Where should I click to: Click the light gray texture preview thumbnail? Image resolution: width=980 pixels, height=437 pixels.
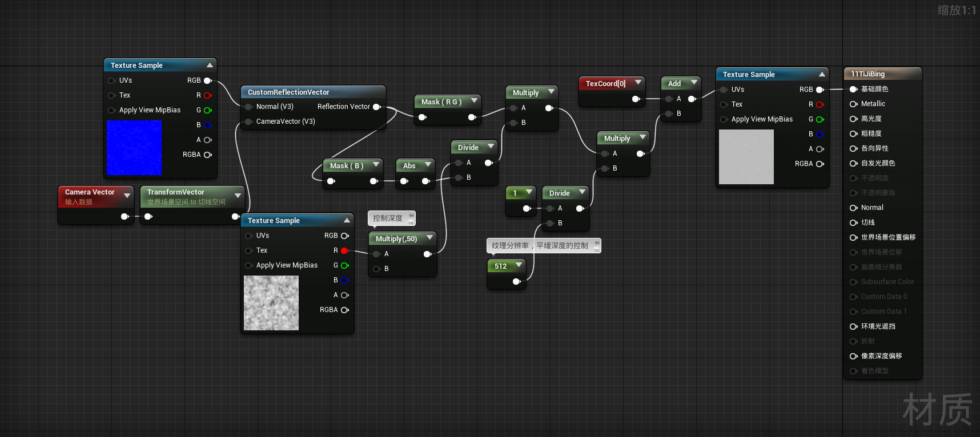coord(746,157)
